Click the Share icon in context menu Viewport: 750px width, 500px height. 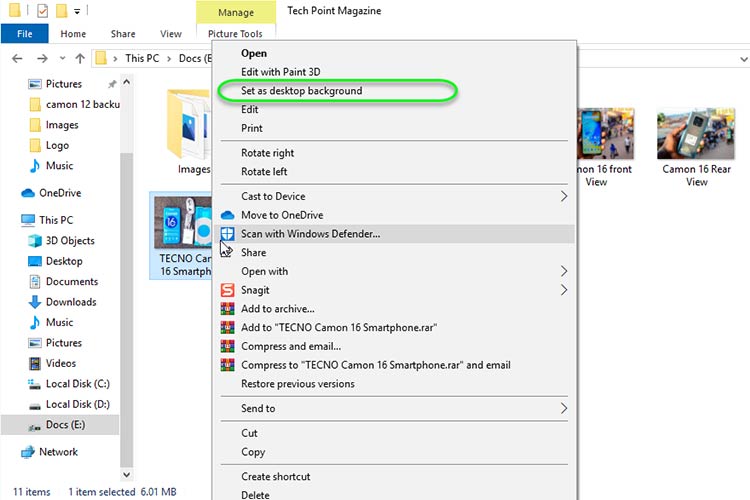pyautogui.click(x=227, y=250)
